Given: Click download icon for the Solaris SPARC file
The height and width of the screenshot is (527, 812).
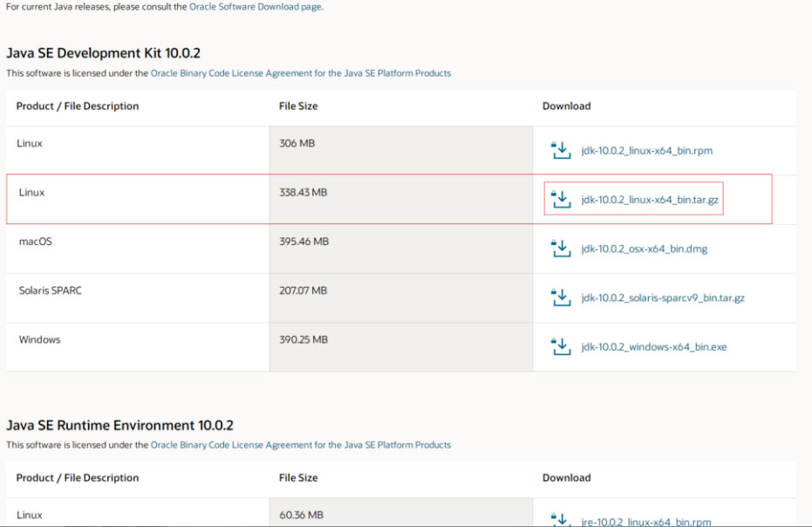Looking at the screenshot, I should click(560, 298).
